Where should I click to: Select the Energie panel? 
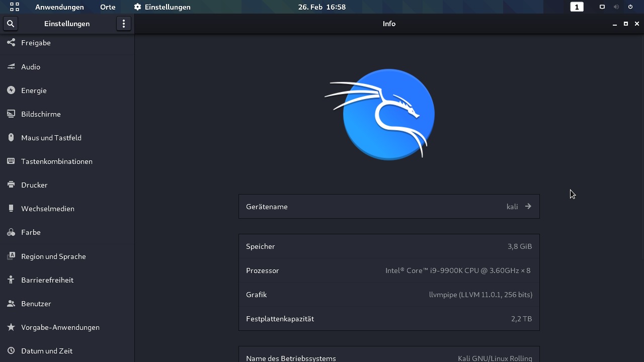34,90
